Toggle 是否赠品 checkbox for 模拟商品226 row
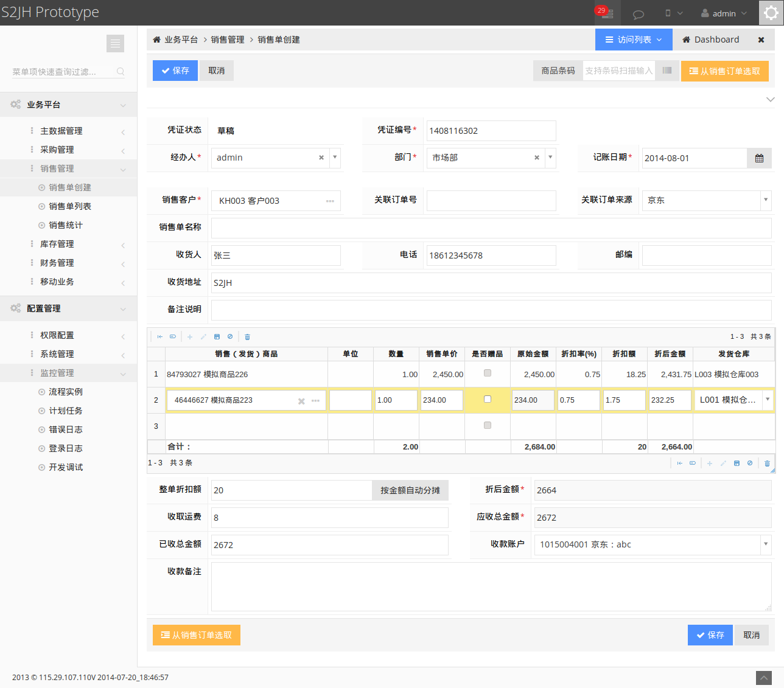This screenshot has height=688, width=784. coord(488,373)
